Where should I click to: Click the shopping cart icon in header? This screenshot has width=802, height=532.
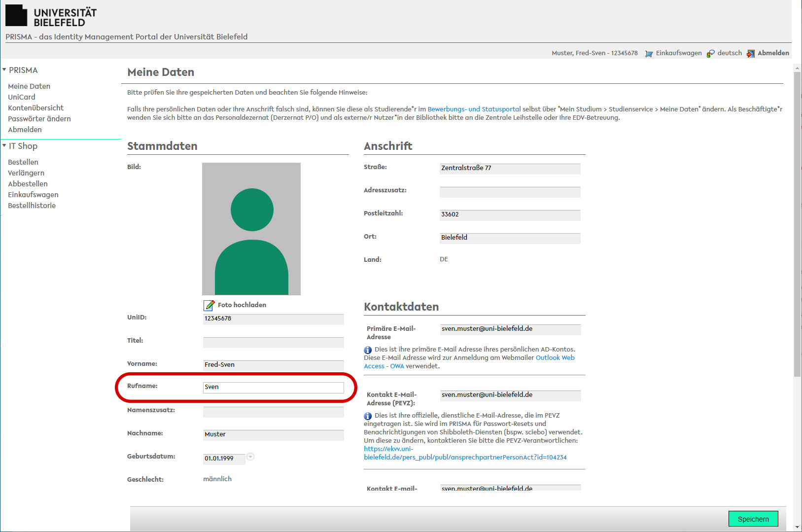click(x=649, y=53)
